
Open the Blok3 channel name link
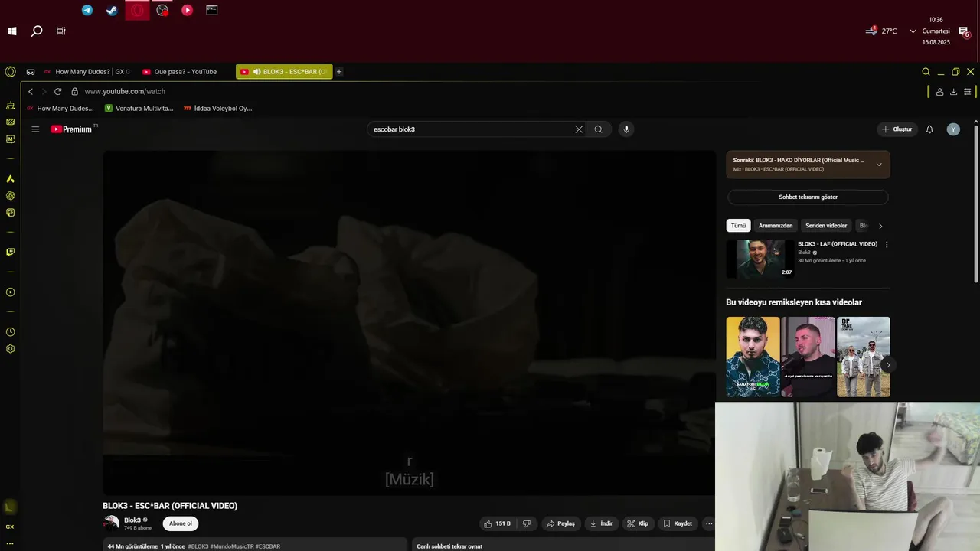pos(132,520)
